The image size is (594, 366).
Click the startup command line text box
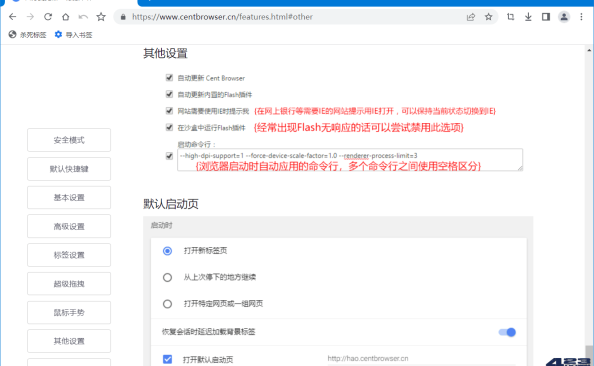[x=350, y=160]
